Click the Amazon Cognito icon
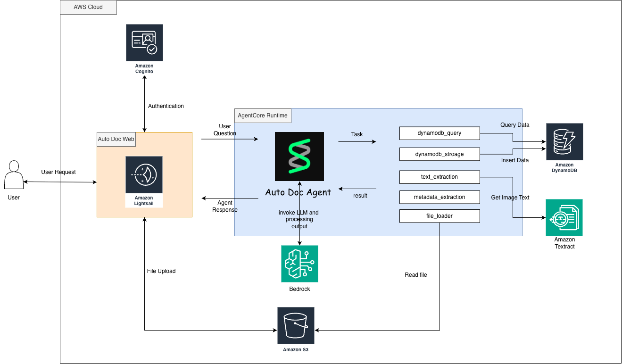This screenshot has width=622, height=364. click(x=144, y=43)
